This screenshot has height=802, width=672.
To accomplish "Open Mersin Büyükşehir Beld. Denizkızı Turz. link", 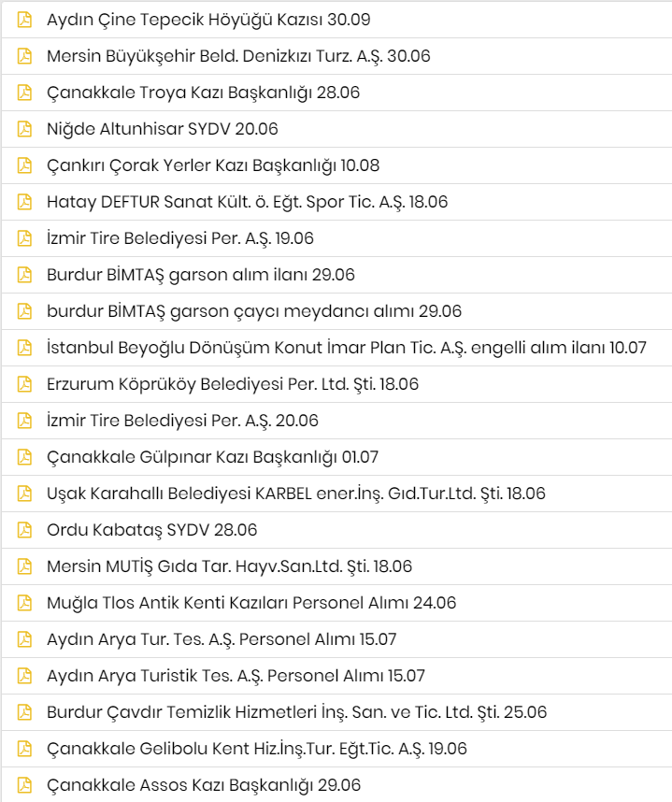I will [238, 56].
